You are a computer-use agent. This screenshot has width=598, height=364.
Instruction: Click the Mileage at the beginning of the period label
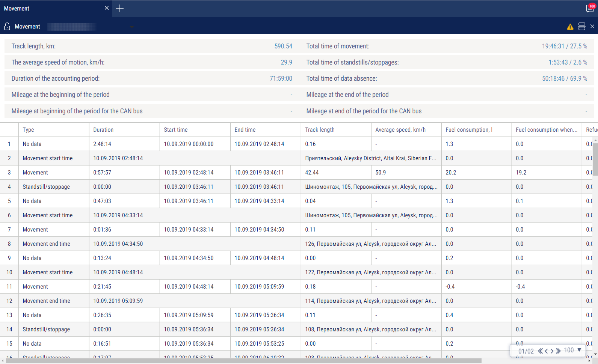60,95
